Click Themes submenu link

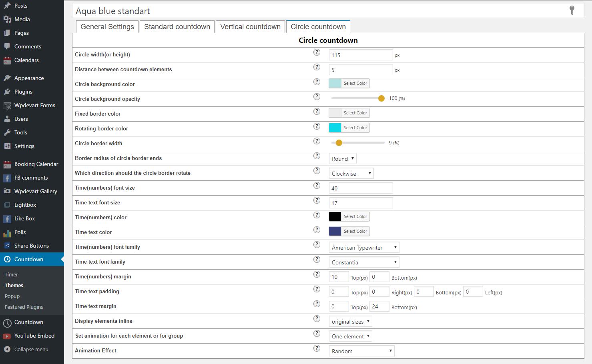(14, 285)
